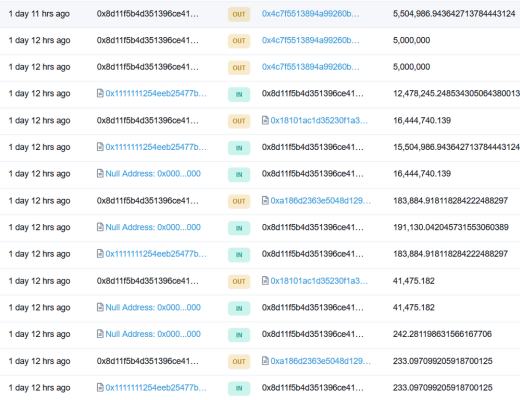Open Null Address link in 16,444,740.139 IN row
Screen dimensions: 520x400
153,174
